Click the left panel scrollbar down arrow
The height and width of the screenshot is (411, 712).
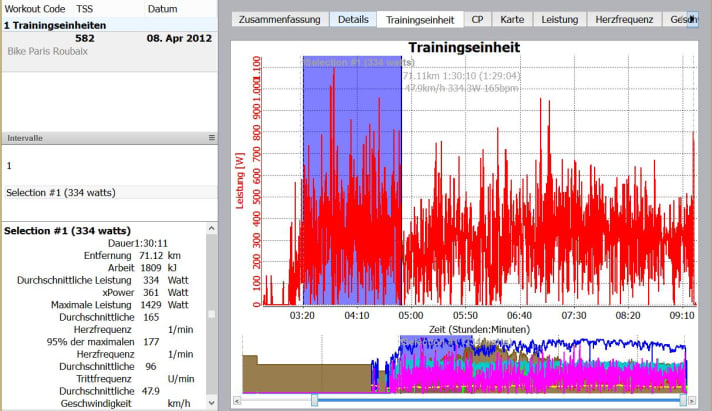[211, 404]
